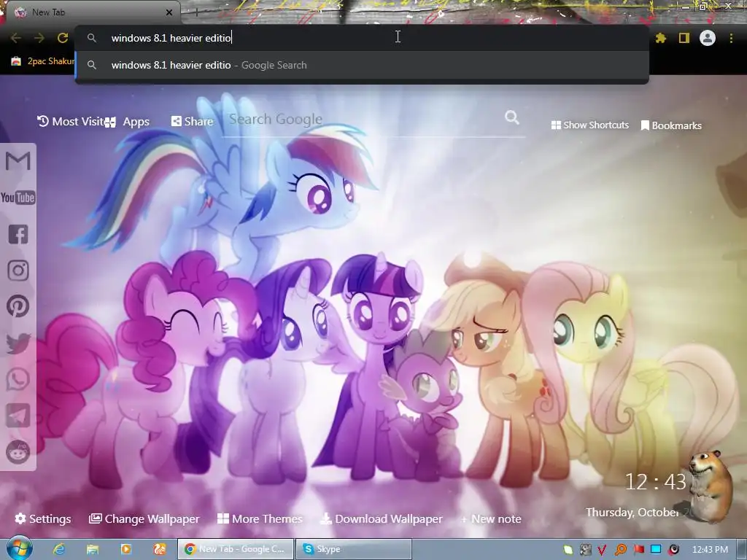Click Download Wallpaper
The height and width of the screenshot is (560, 747).
point(381,518)
